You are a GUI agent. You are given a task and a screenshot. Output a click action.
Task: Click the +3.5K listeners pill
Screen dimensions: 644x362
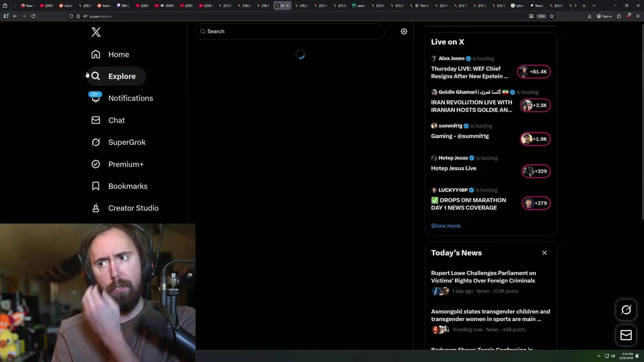click(535, 105)
